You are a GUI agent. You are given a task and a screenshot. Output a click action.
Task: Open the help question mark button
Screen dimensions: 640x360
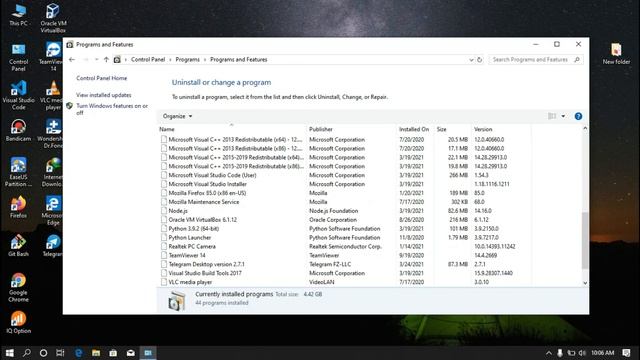[578, 116]
